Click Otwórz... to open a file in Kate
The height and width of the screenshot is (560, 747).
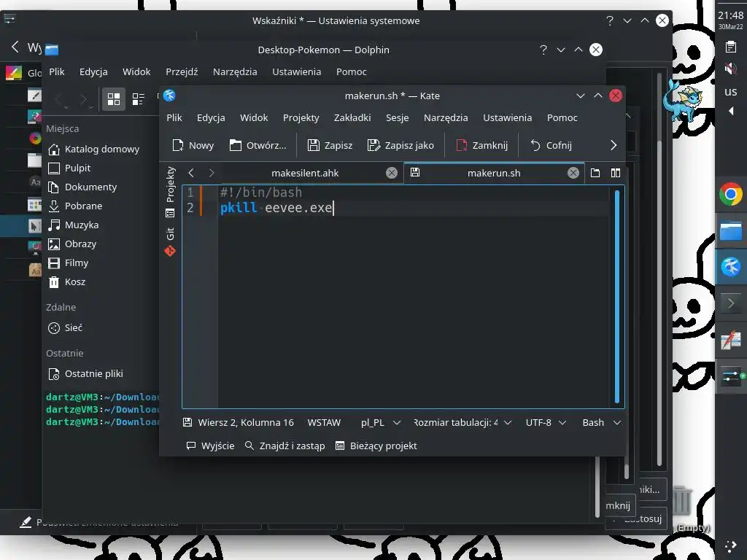click(258, 145)
